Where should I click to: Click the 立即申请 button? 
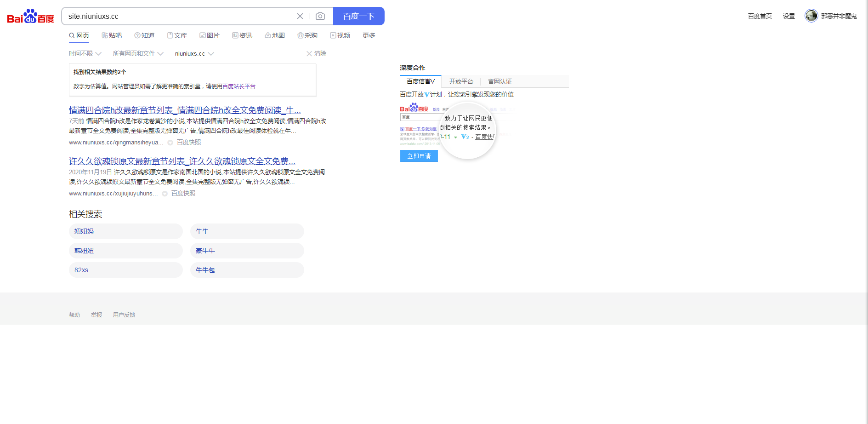click(419, 156)
